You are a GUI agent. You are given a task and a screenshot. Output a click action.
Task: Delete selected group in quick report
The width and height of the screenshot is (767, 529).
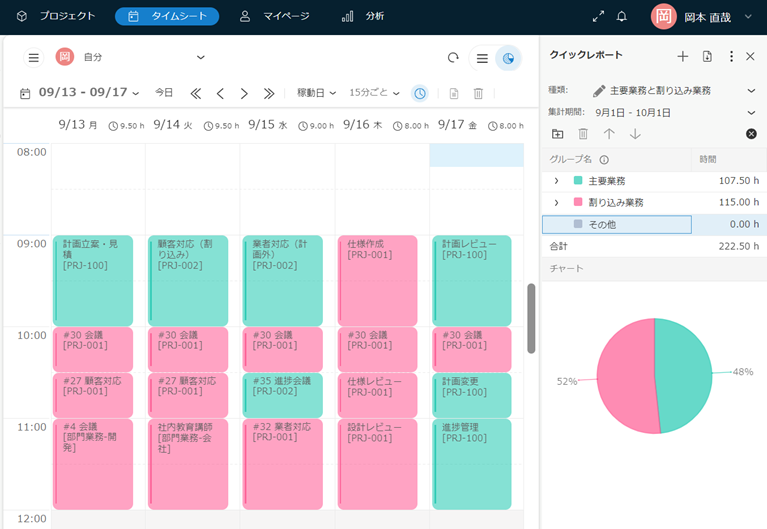(583, 134)
